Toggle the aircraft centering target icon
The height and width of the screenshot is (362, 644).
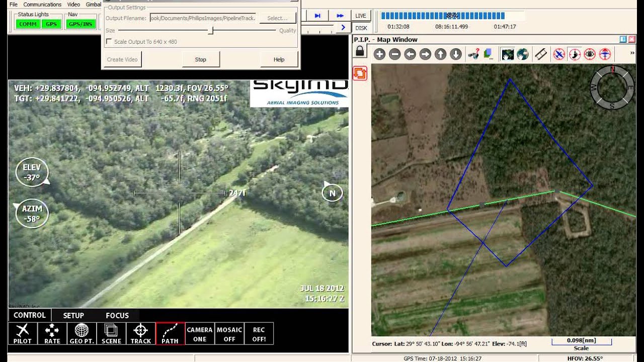point(559,54)
